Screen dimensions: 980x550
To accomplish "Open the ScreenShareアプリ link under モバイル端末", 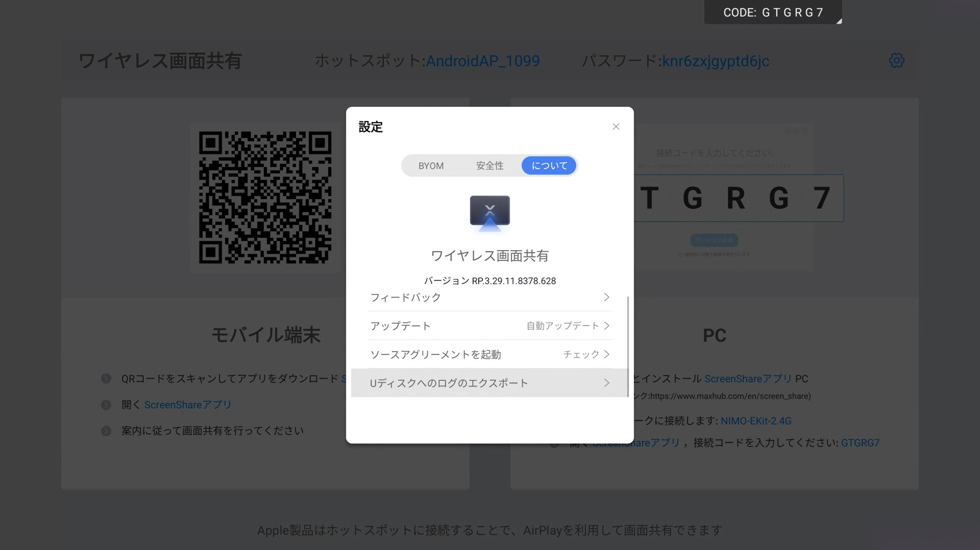I will click(188, 405).
